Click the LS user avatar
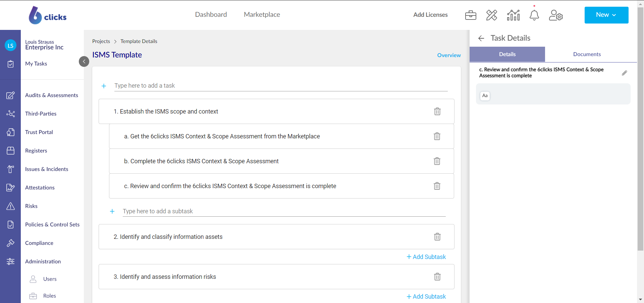The image size is (644, 303). tap(10, 45)
